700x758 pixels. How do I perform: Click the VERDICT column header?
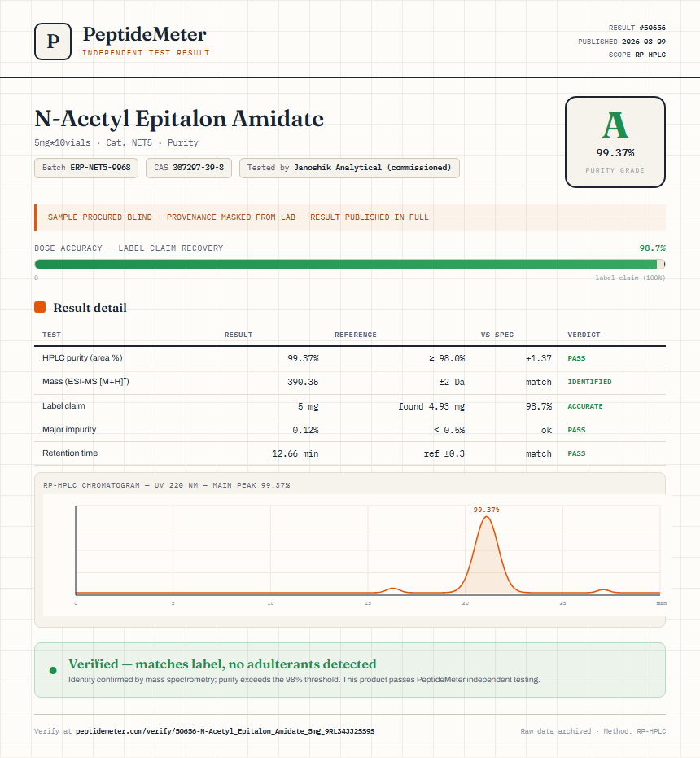584,335
